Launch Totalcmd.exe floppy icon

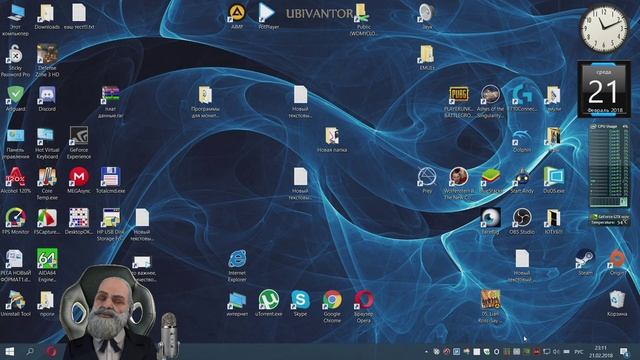click(x=111, y=180)
